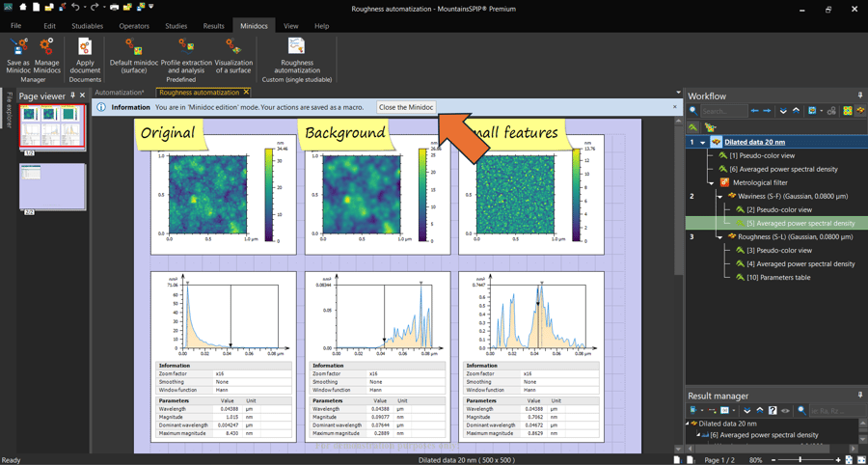
Task: Click zoom in plus button in status bar
Action: pos(838,460)
